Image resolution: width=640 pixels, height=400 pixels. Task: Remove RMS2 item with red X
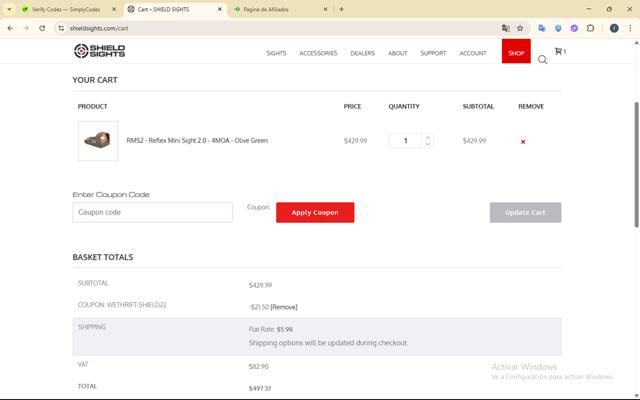point(523,142)
